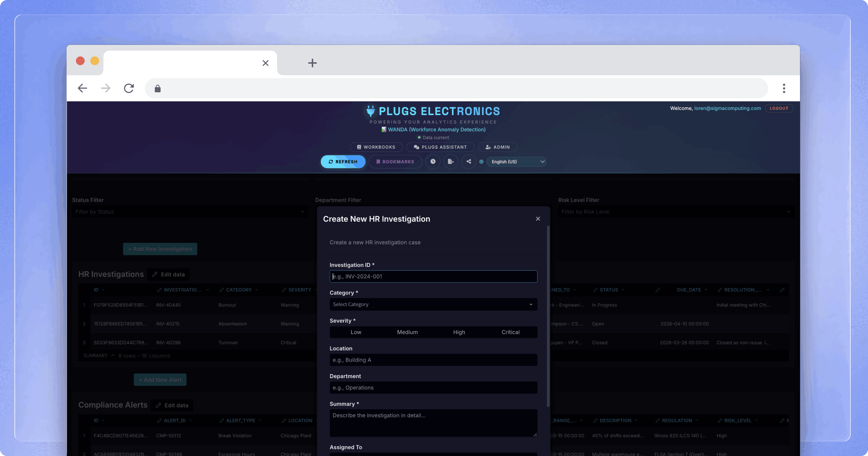The height and width of the screenshot is (456, 868).
Task: Click the clock history icon
Action: click(x=433, y=161)
